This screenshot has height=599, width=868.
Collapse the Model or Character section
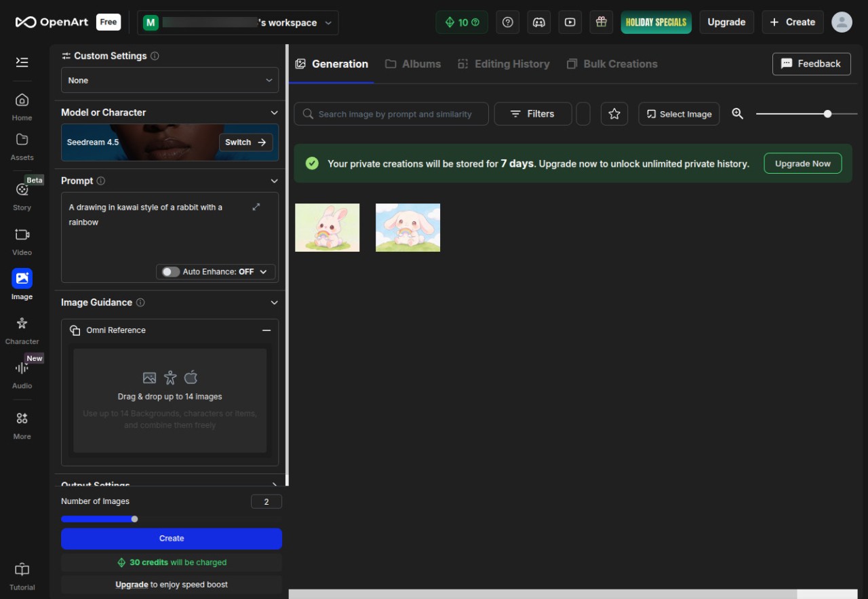274,113
